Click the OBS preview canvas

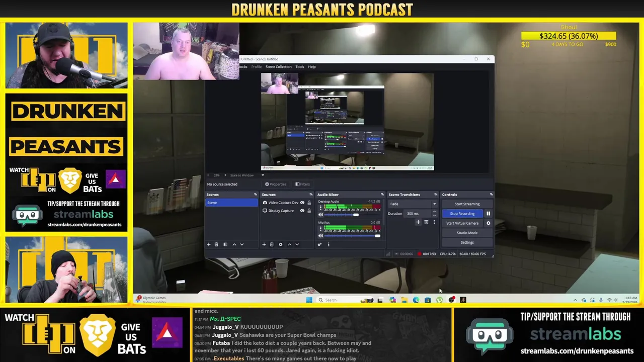tap(347, 122)
